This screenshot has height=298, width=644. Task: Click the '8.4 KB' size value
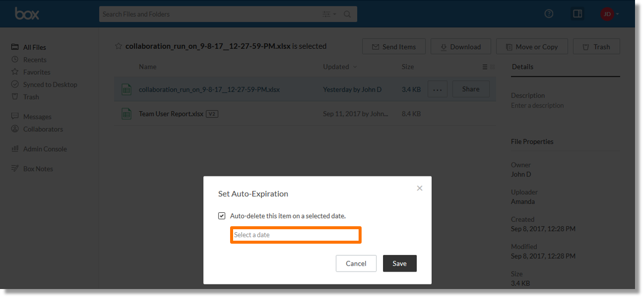(411, 114)
